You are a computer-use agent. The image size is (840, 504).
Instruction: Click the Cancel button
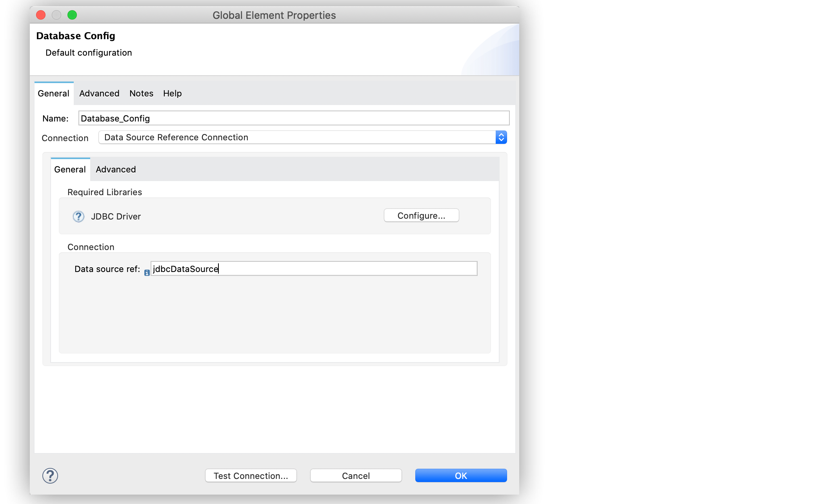[x=356, y=475]
